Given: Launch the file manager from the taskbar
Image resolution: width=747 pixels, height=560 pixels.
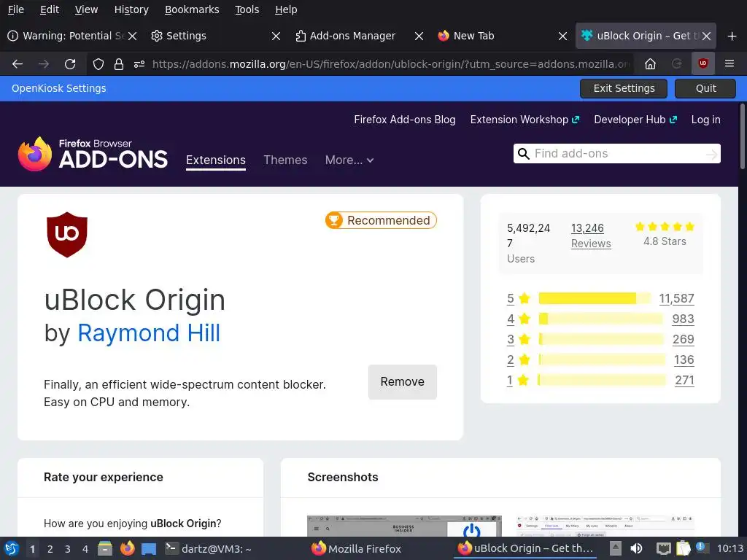Looking at the screenshot, I should tap(105, 548).
